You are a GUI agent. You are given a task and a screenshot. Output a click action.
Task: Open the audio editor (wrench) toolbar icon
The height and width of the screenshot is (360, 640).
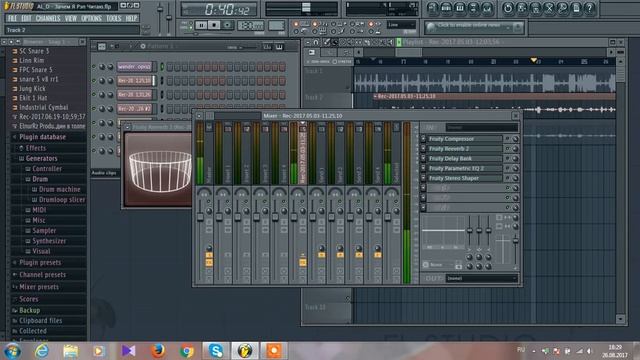(562, 8)
